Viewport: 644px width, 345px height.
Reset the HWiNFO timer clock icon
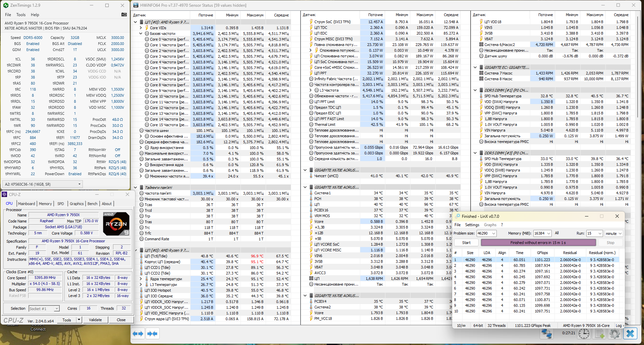point(584,334)
